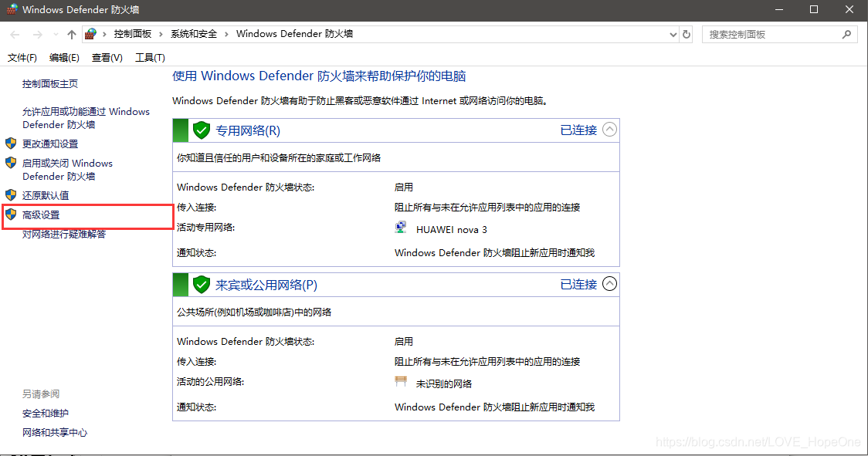Focus the 搜索控制面板 search box
The height and width of the screenshot is (456, 868).
click(x=779, y=34)
